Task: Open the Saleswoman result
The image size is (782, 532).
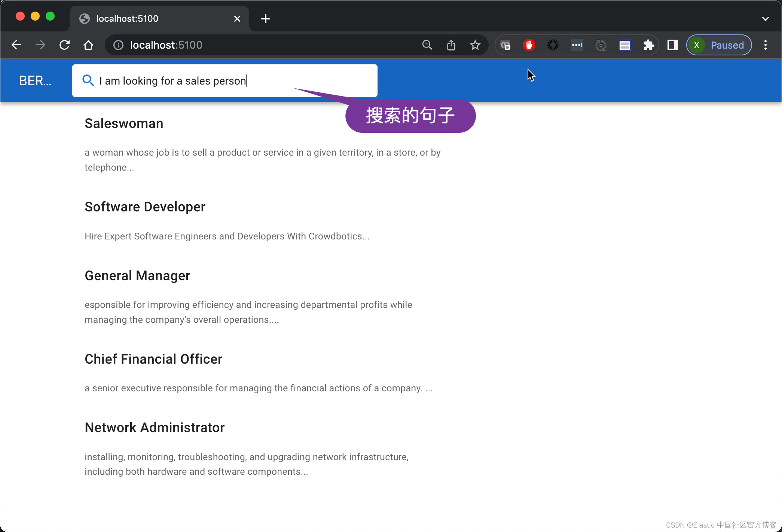Action: point(124,123)
